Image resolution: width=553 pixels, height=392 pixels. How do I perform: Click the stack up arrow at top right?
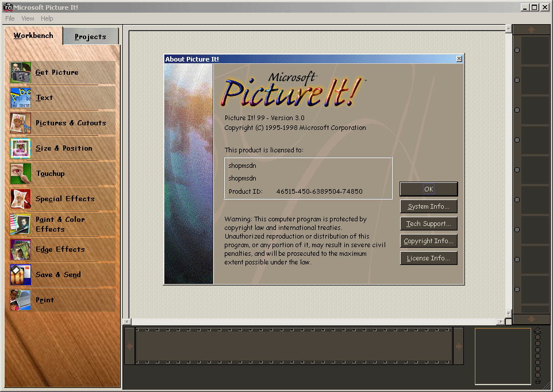(532, 30)
